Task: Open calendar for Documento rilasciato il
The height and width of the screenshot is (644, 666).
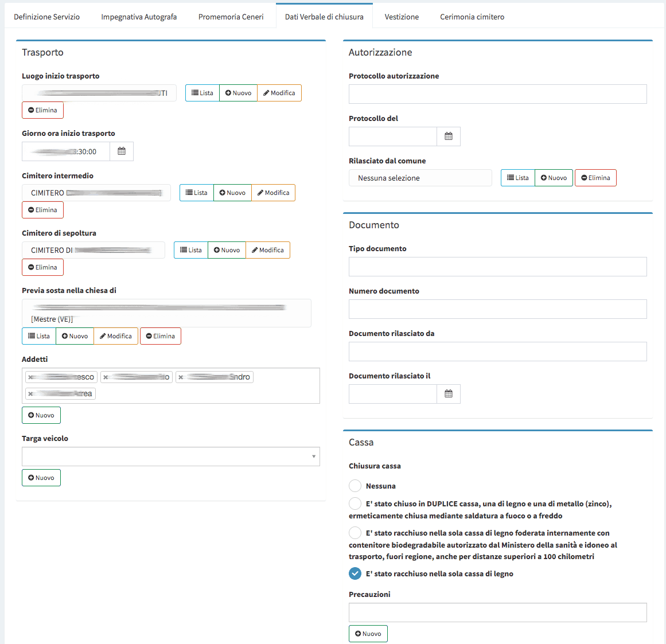Action: point(449,394)
